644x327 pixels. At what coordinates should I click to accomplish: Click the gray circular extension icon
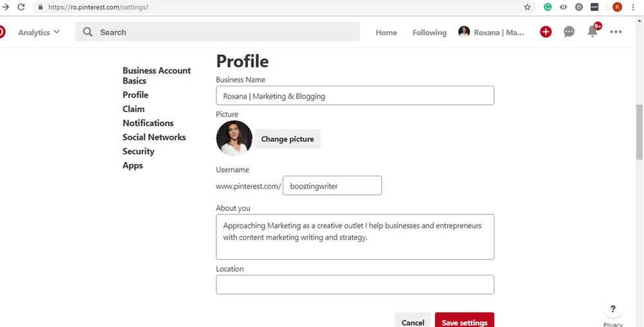coord(579,7)
